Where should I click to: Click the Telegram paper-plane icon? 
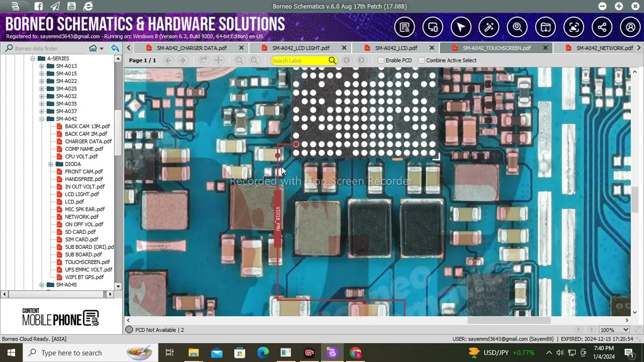click(55, 7)
